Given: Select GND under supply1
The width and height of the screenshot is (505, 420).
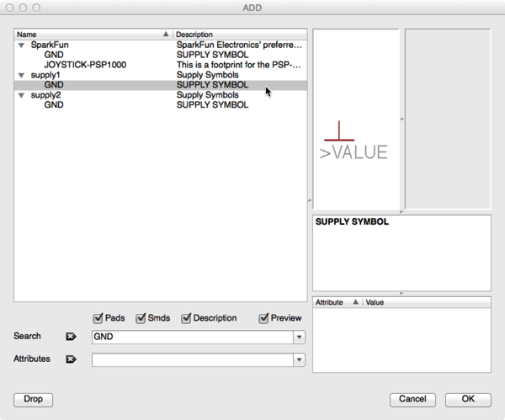Looking at the screenshot, I should [x=161, y=85].
